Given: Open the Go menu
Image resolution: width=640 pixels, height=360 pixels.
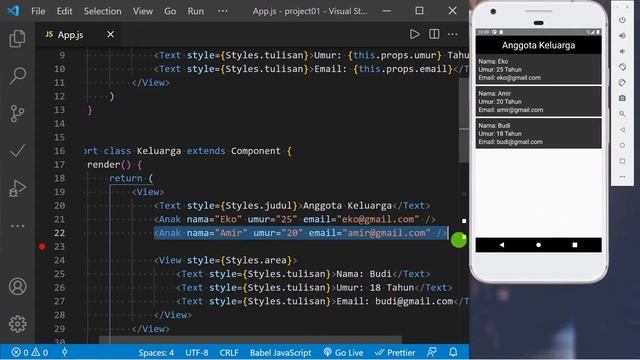Looking at the screenshot, I should pyautogui.click(x=170, y=11).
